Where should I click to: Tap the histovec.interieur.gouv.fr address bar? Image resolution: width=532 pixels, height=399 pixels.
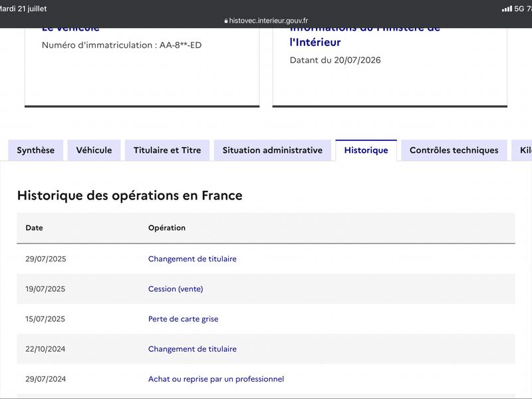pyautogui.click(x=266, y=21)
